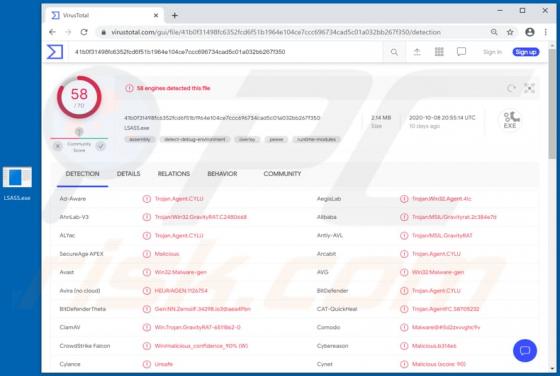
Task: Open the comments notification icon
Action: (461, 52)
